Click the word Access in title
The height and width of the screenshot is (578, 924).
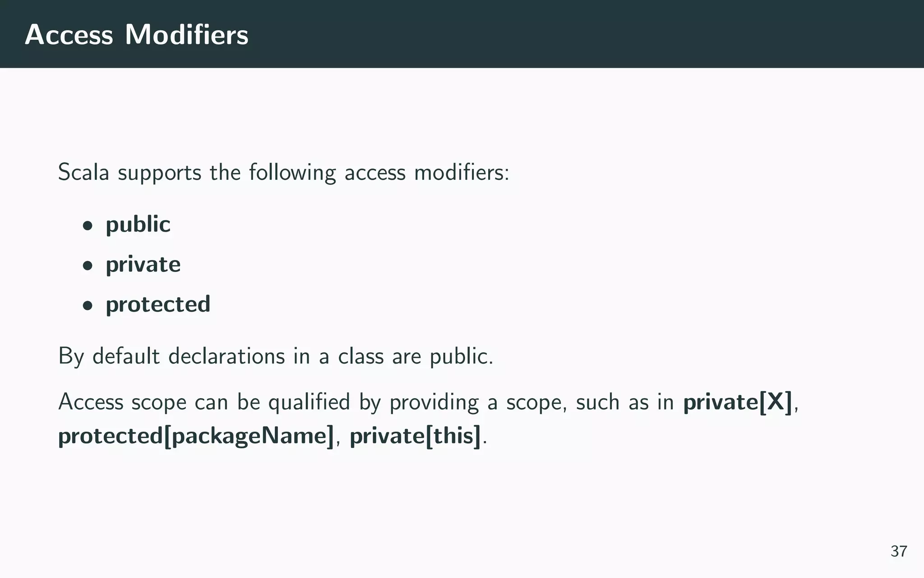click(69, 35)
